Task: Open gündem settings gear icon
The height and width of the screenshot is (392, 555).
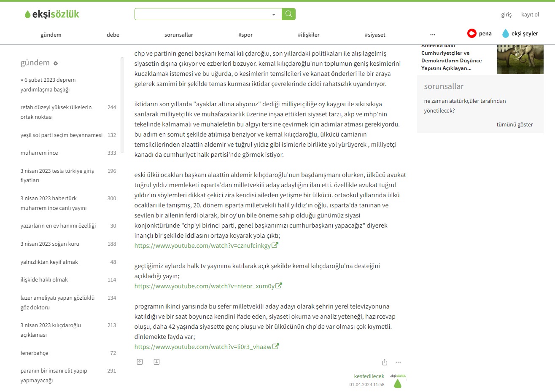Action: click(56, 63)
